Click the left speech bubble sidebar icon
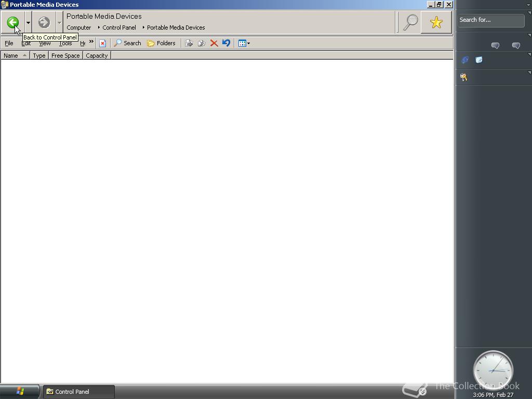The width and height of the screenshot is (532, 399). 495,46
